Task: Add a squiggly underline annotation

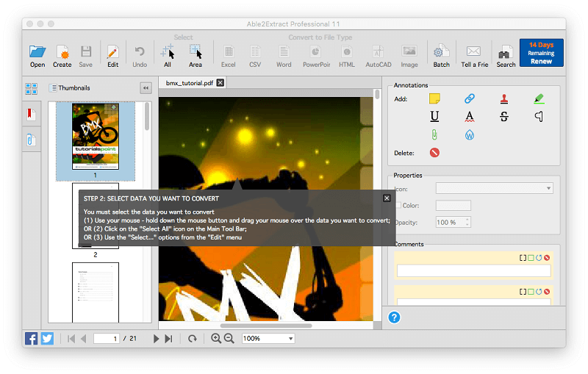Action: [469, 117]
